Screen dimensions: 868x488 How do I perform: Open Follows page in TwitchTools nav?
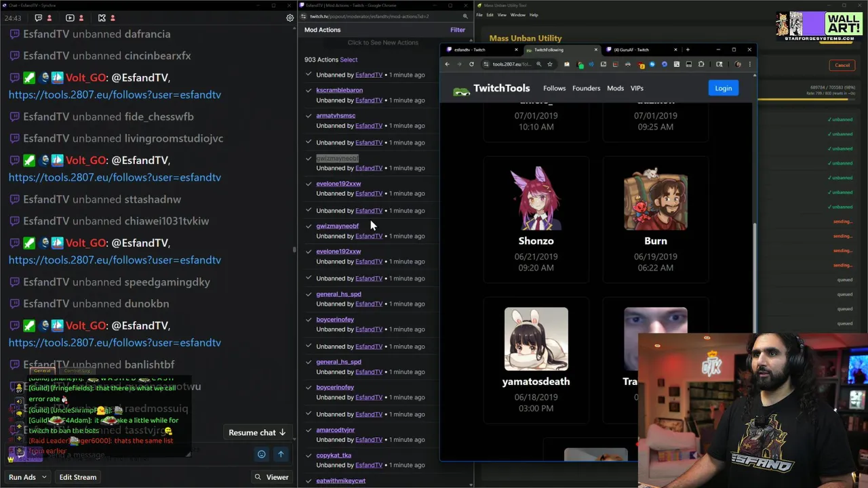tap(554, 88)
